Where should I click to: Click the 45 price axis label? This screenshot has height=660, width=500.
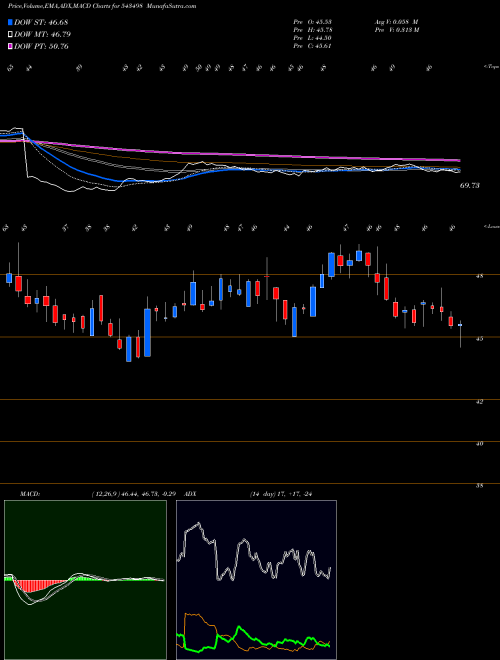pos(480,339)
